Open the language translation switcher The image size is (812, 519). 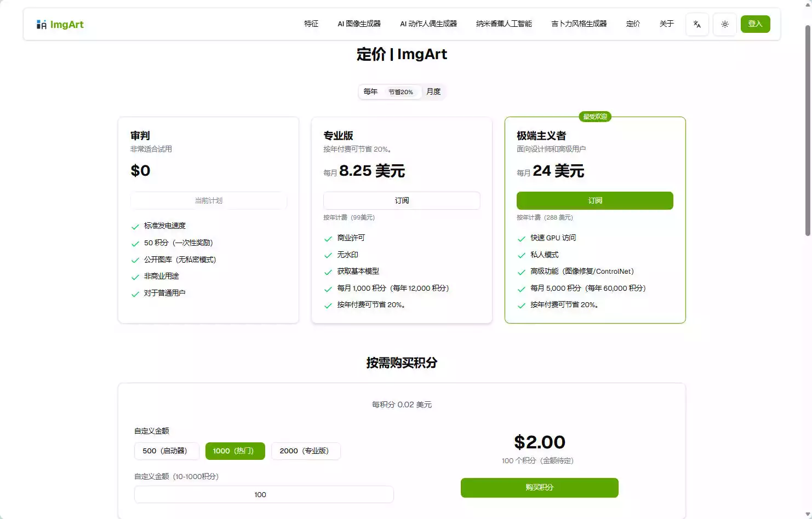[697, 24]
